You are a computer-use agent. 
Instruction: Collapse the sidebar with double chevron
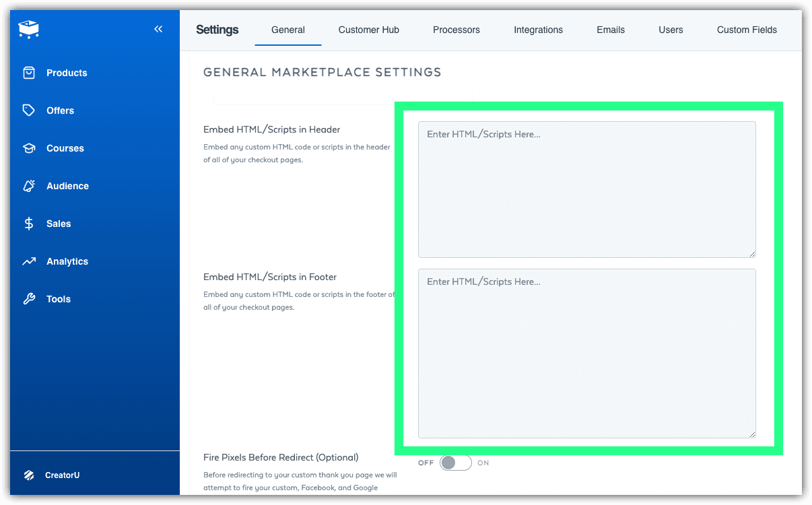pyautogui.click(x=158, y=29)
